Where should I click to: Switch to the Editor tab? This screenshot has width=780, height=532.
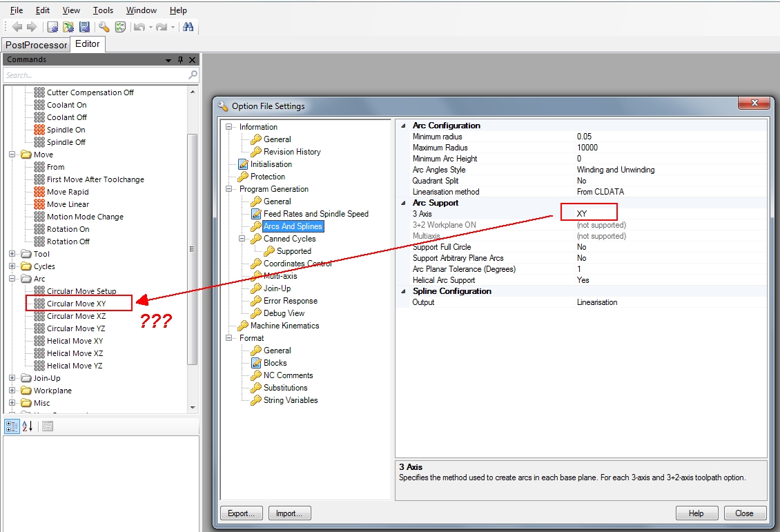tap(88, 43)
